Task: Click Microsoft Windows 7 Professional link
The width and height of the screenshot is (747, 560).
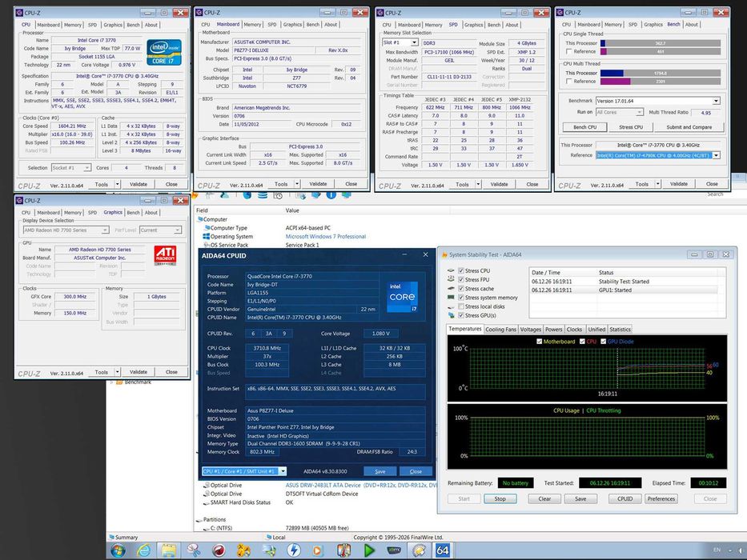Action: [x=326, y=237]
